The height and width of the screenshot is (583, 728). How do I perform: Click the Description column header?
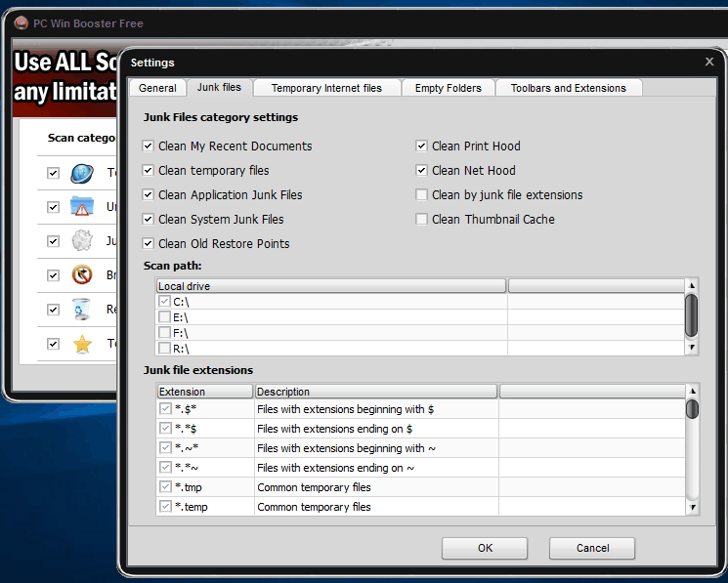click(375, 392)
